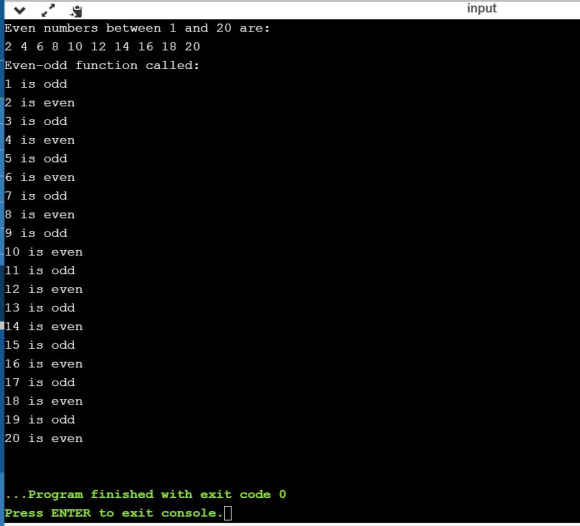Viewport: 580px width, 526px height.
Task: Click the '16 is even' output line
Action: [44, 364]
